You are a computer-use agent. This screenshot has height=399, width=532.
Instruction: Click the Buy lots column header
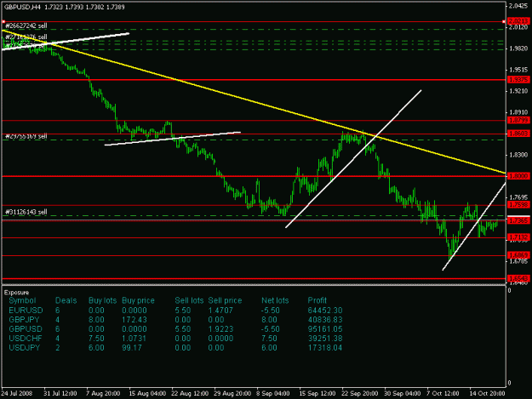(x=102, y=300)
